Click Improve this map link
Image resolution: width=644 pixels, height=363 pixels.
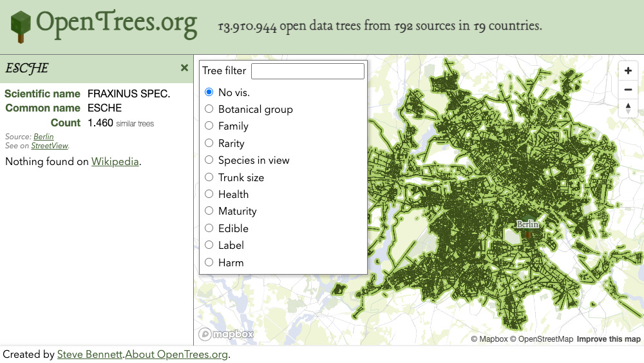(609, 339)
